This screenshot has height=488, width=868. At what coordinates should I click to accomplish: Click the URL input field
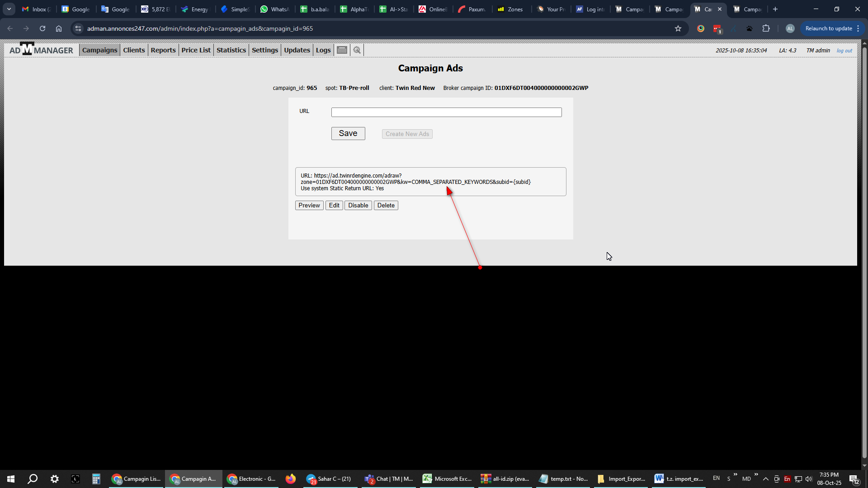click(x=446, y=112)
